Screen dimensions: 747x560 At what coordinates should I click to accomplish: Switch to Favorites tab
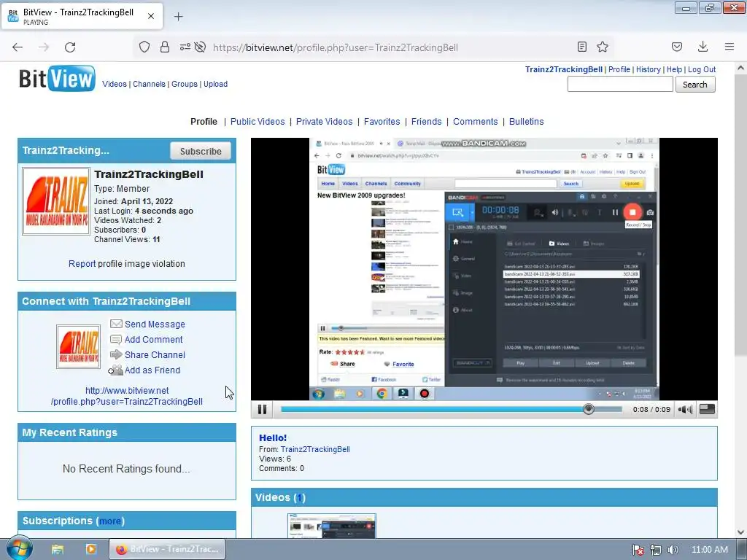click(382, 122)
